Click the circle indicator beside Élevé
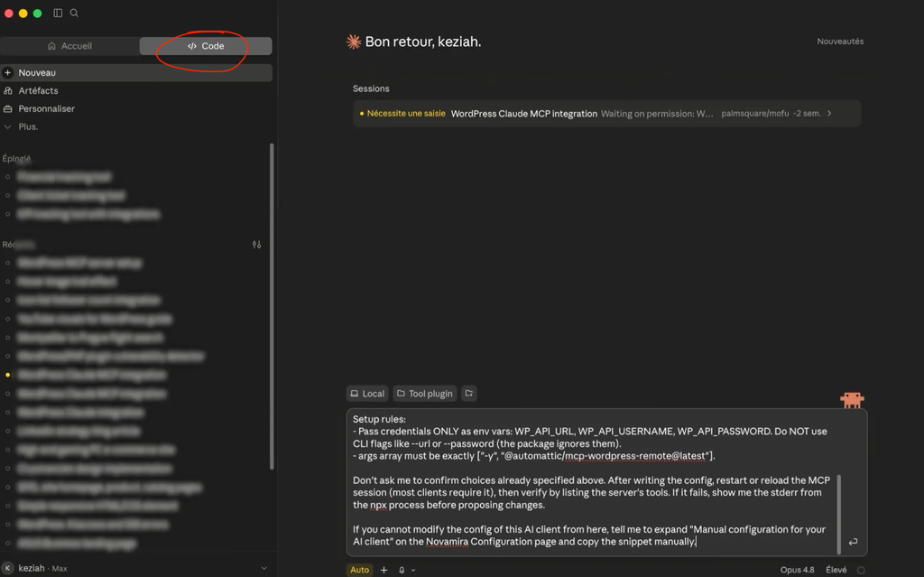Screen dimensions: 924x577 861,571
